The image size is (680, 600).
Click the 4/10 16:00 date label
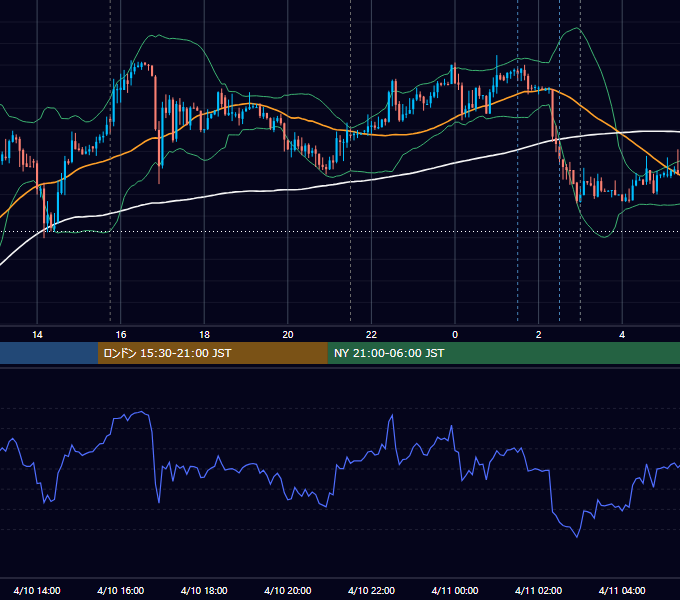click(x=121, y=590)
